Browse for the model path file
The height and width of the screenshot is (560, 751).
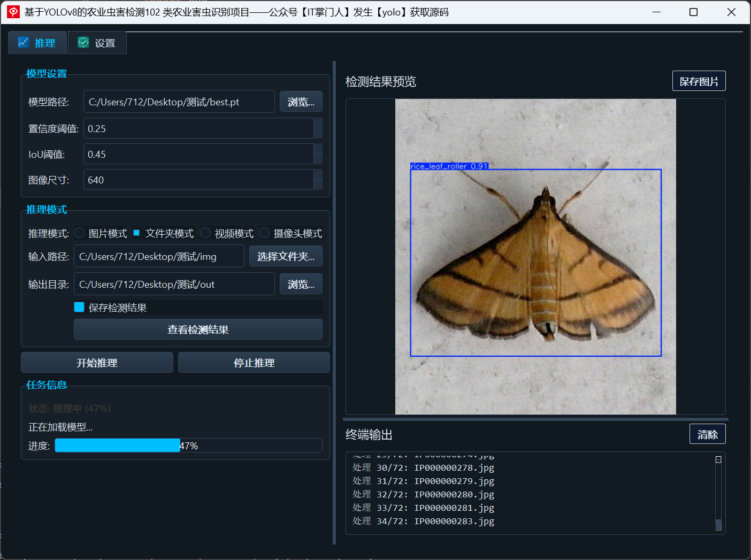301,102
